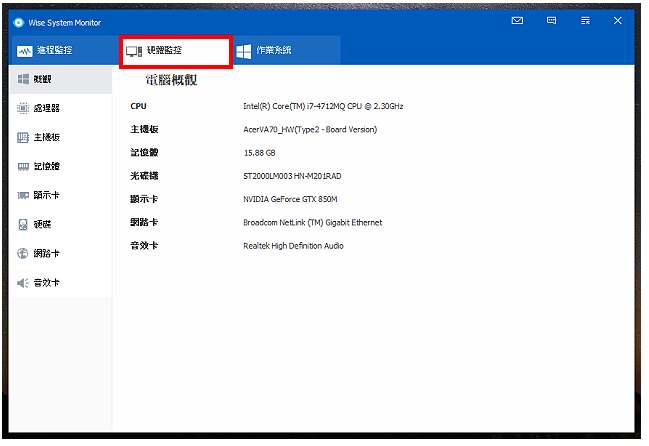649x446 pixels.
Task: Click the speaker sound icon in sidebar
Action: (23, 283)
